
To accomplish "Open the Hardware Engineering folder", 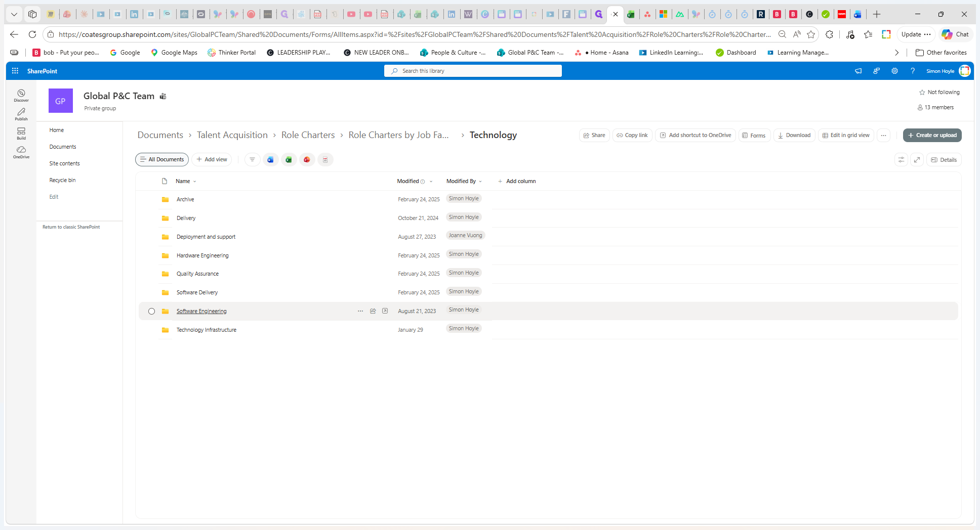I will (202, 255).
